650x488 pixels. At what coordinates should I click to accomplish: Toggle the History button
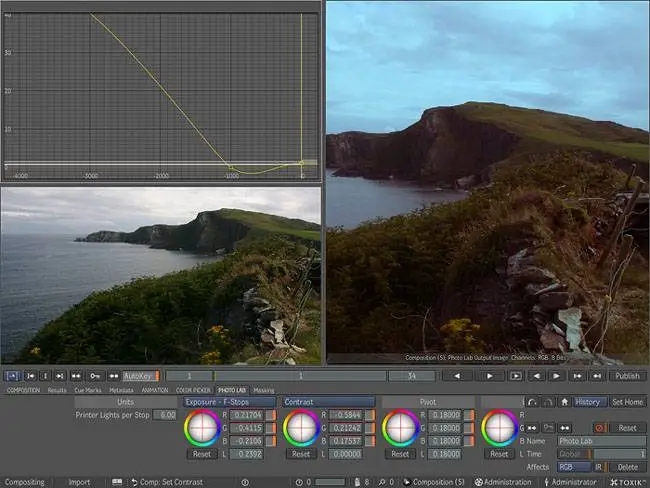click(588, 402)
